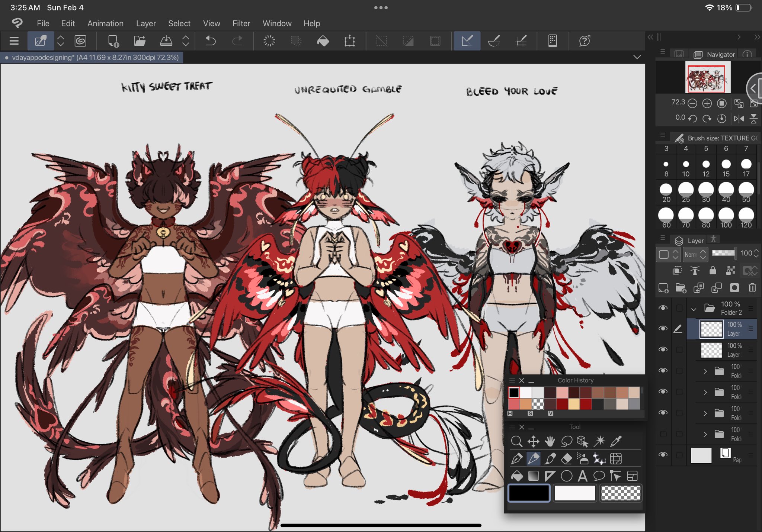The width and height of the screenshot is (762, 532).
Task: Tick the checkbox beside Folder 2
Action: (679, 308)
